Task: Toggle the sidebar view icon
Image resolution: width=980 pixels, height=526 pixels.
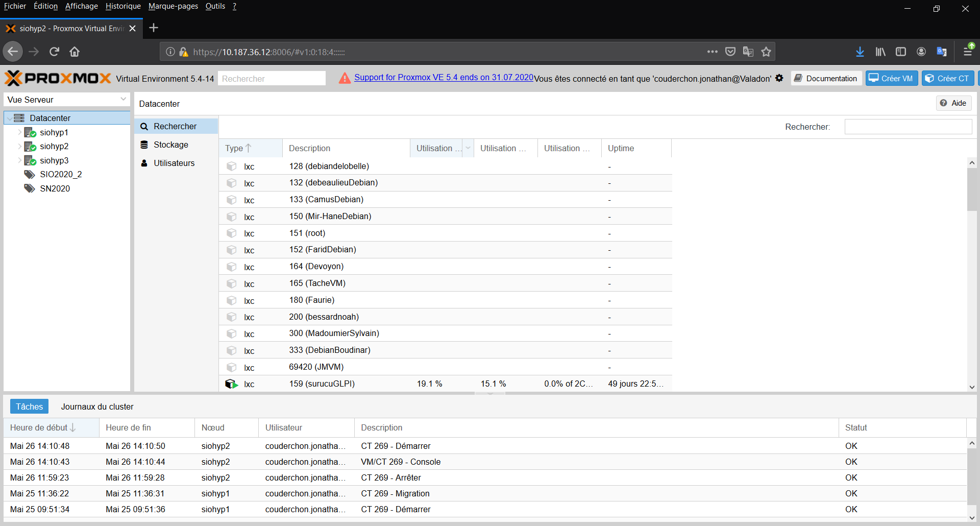Action: click(901, 52)
